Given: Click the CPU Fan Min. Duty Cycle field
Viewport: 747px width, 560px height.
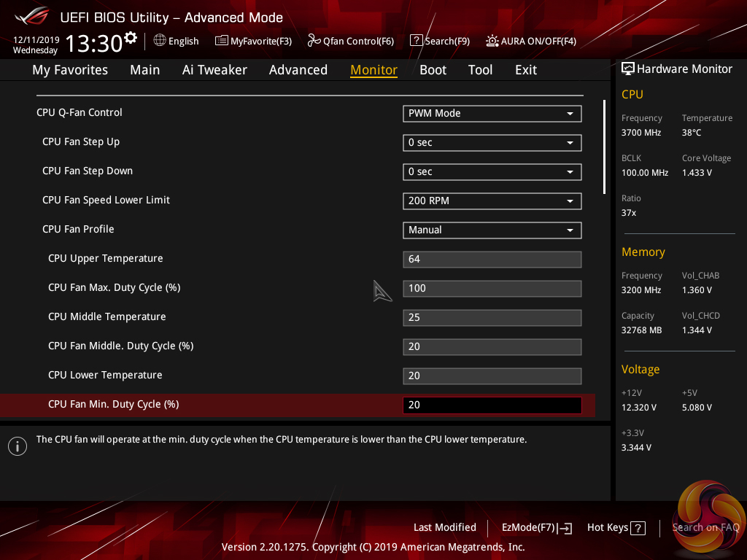Looking at the screenshot, I should click(492, 405).
